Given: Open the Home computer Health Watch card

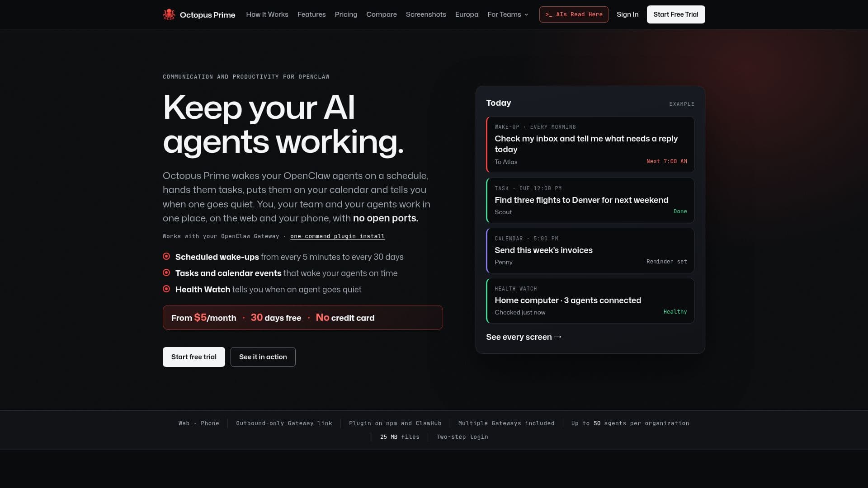Looking at the screenshot, I should (590, 300).
